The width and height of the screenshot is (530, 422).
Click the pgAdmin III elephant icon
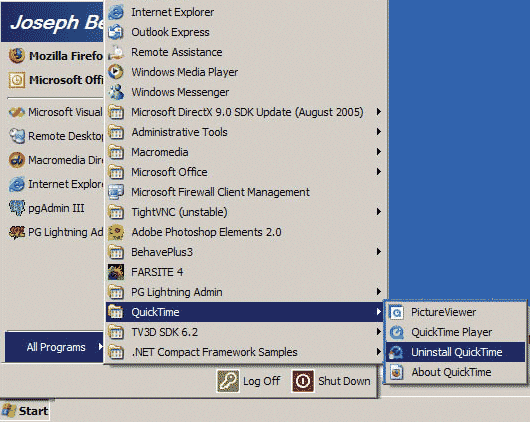17,208
